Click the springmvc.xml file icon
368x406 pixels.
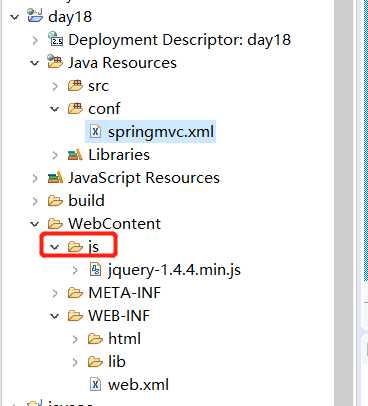click(x=95, y=131)
